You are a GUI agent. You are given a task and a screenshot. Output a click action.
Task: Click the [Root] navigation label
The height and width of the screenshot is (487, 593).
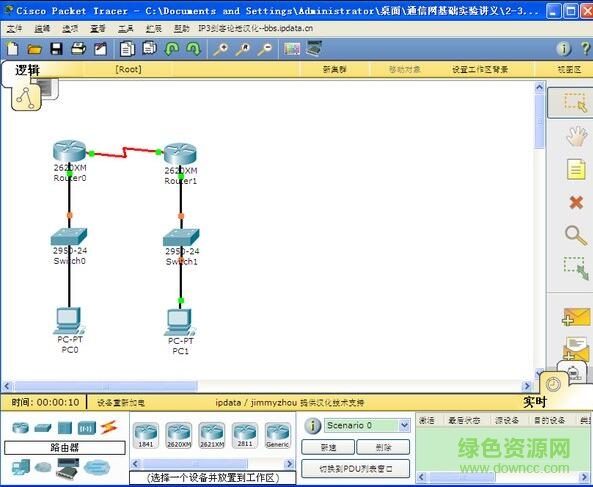coord(128,70)
